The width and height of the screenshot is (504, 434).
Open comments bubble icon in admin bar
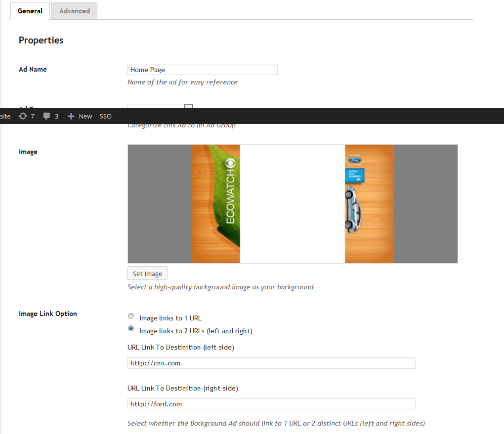(x=46, y=116)
